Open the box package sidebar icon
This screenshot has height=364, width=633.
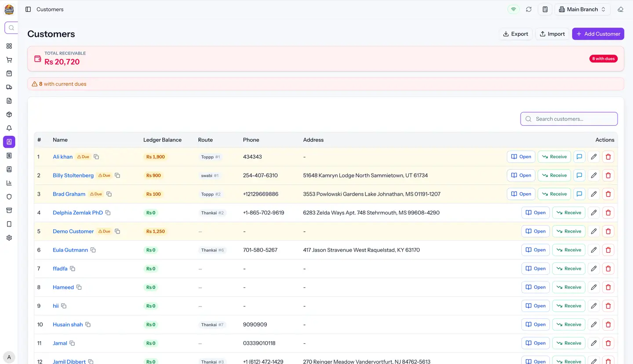[x=9, y=114]
